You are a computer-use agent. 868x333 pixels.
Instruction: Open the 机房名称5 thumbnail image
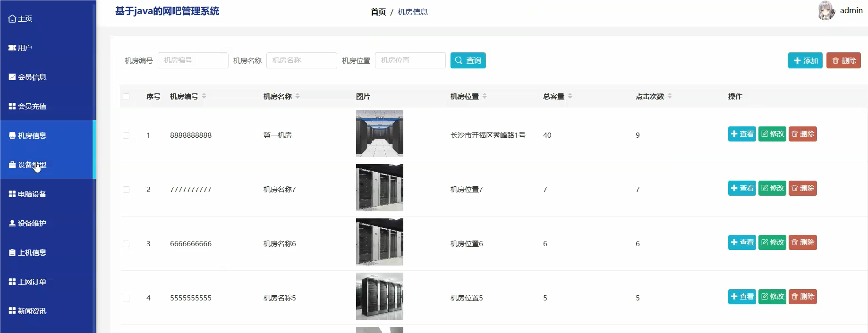tap(380, 296)
